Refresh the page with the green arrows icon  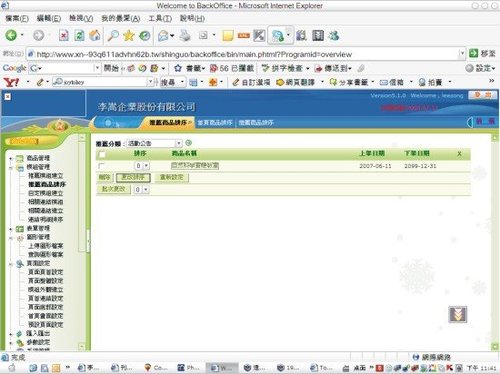pyautogui.click(x=79, y=35)
